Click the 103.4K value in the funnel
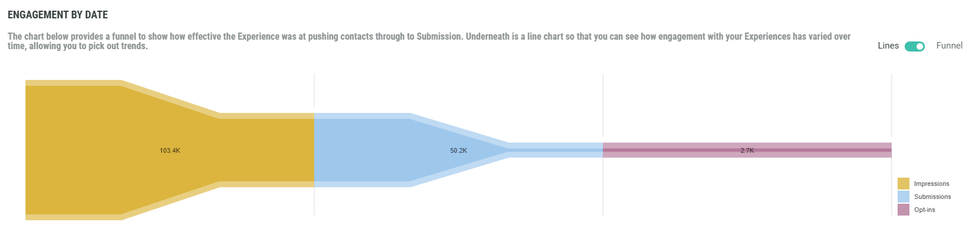Screen dimensions: 980x241 [170, 150]
